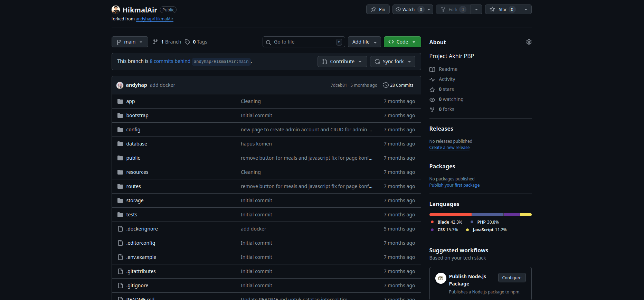Screen dimensions: 644x300
Task: Click Create a new release link
Action: click(x=449, y=148)
